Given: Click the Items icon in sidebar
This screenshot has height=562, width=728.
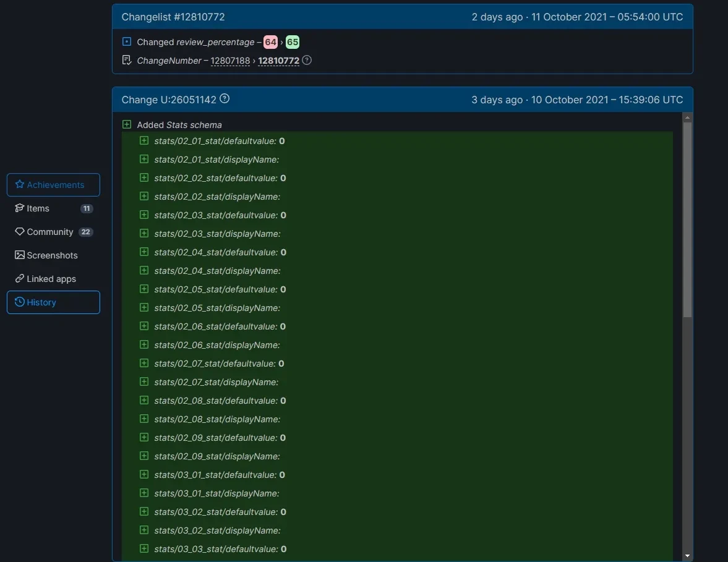Looking at the screenshot, I should pos(20,208).
